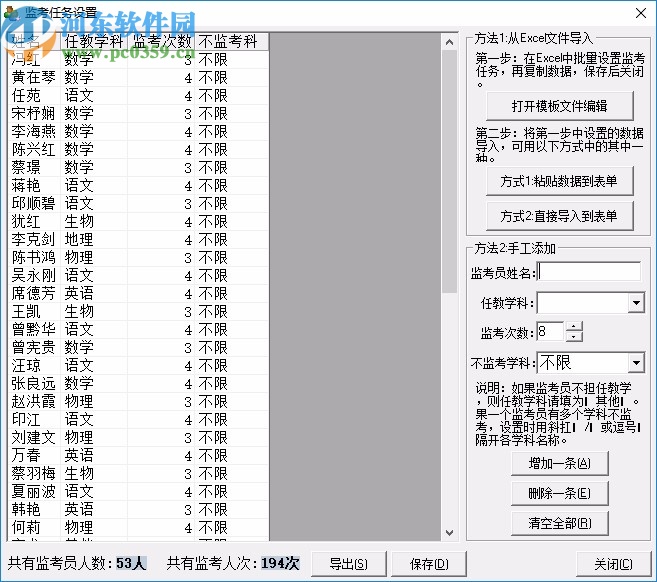Select the row for 黄在琴
Image resolution: width=657 pixels, height=582 pixels.
[138, 78]
